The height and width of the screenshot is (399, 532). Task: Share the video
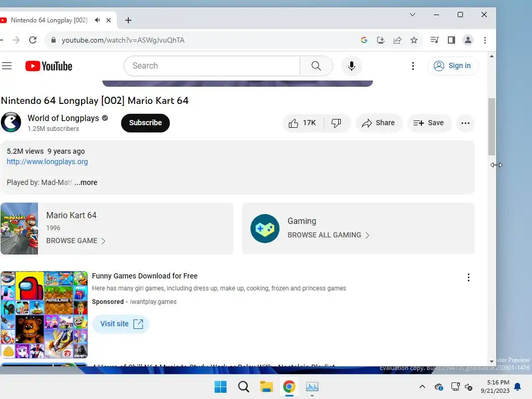coord(379,123)
